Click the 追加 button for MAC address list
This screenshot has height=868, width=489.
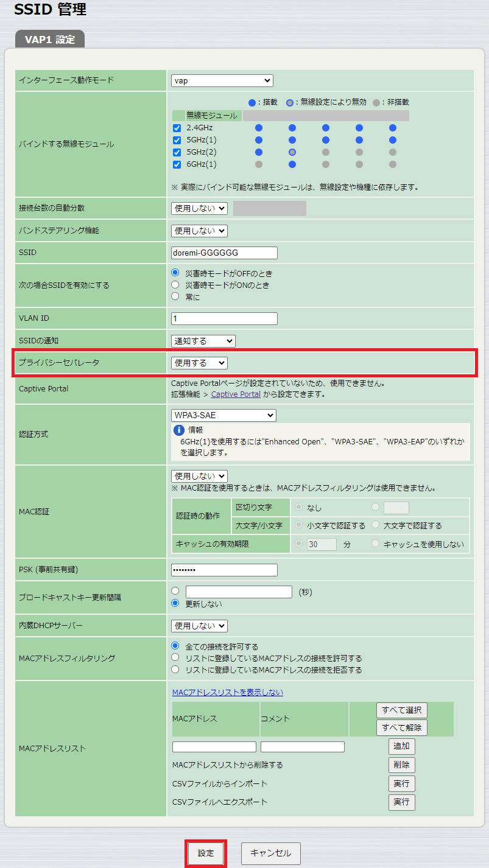coord(401,746)
